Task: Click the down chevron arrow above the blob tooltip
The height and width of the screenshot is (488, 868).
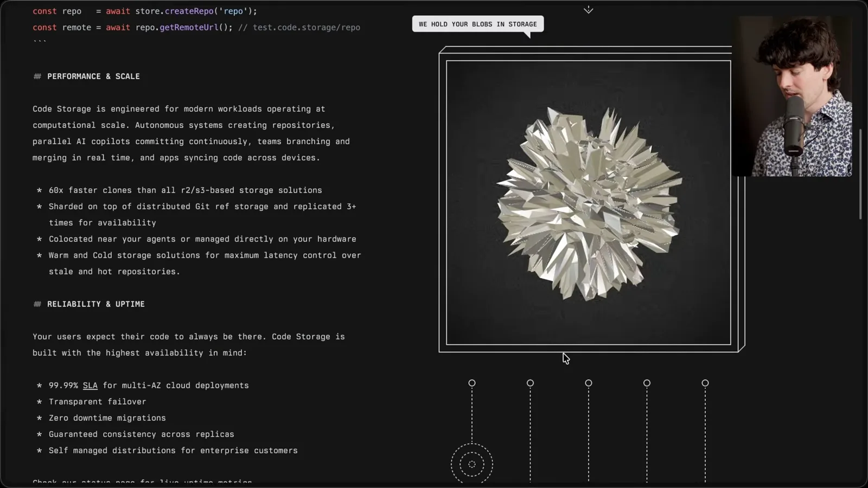Action: coord(588,10)
